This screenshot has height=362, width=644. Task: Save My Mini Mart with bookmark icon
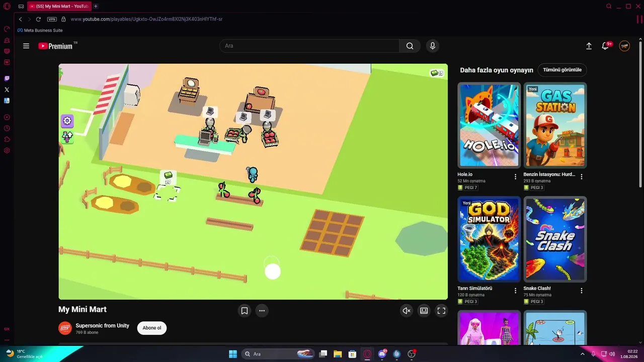coord(245,311)
